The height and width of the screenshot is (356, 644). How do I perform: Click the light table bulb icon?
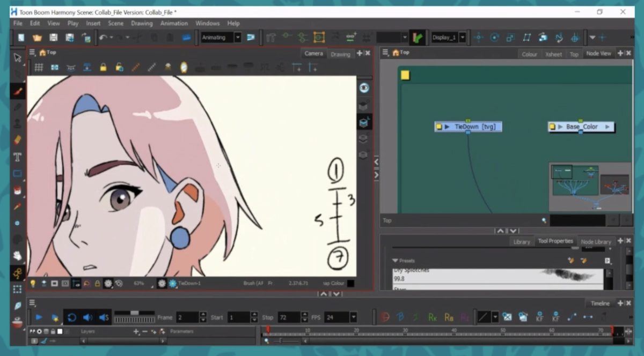pos(32,283)
